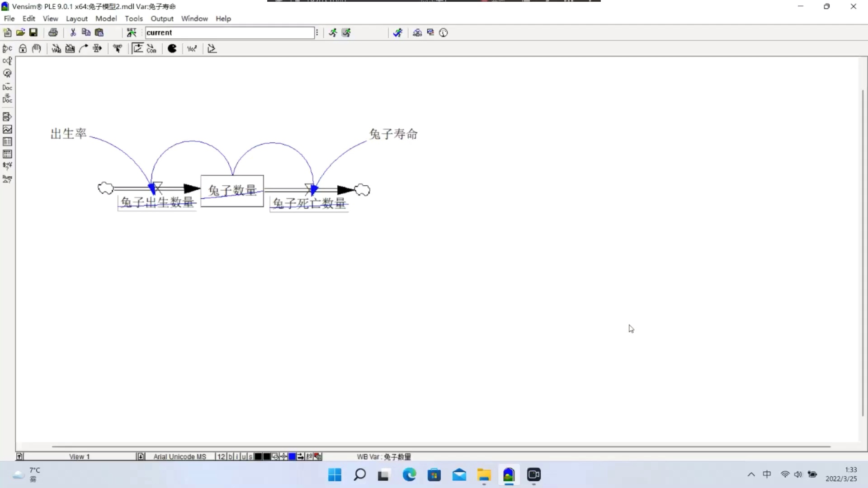This screenshot has width=868, height=488.
Task: Open the Layout menu
Action: [76, 19]
